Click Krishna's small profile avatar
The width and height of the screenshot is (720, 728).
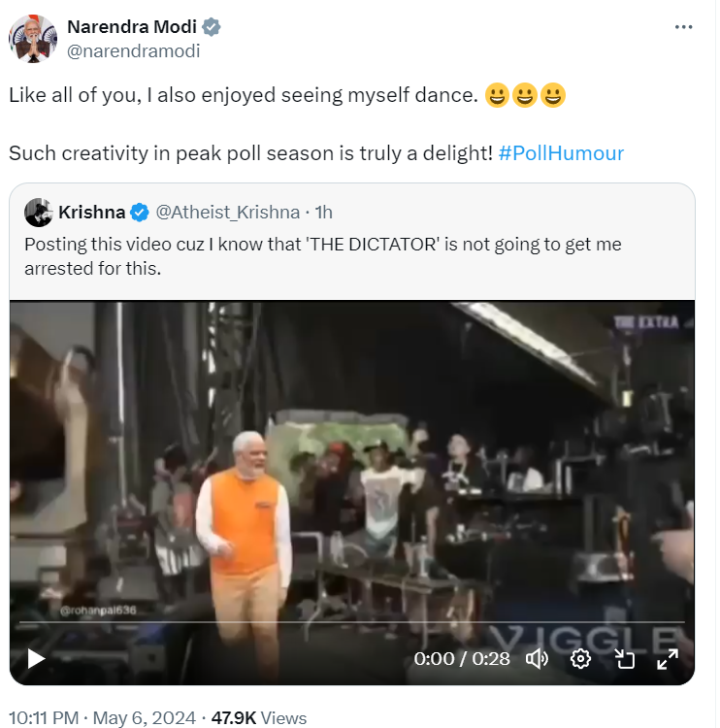click(39, 212)
